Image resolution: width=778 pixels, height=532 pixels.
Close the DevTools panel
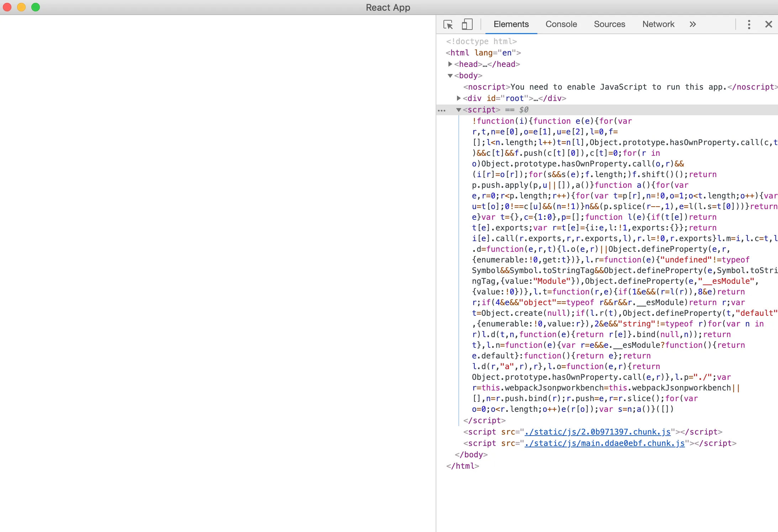click(768, 25)
